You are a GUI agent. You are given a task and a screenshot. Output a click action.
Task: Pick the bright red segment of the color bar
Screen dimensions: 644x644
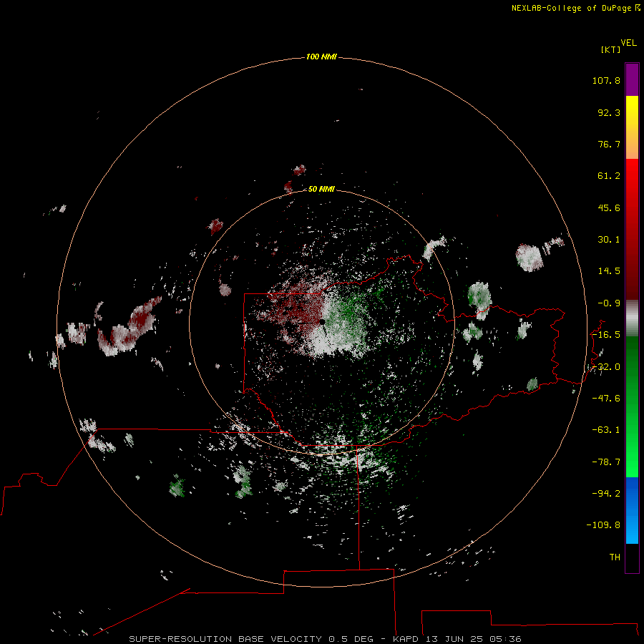[632, 229]
